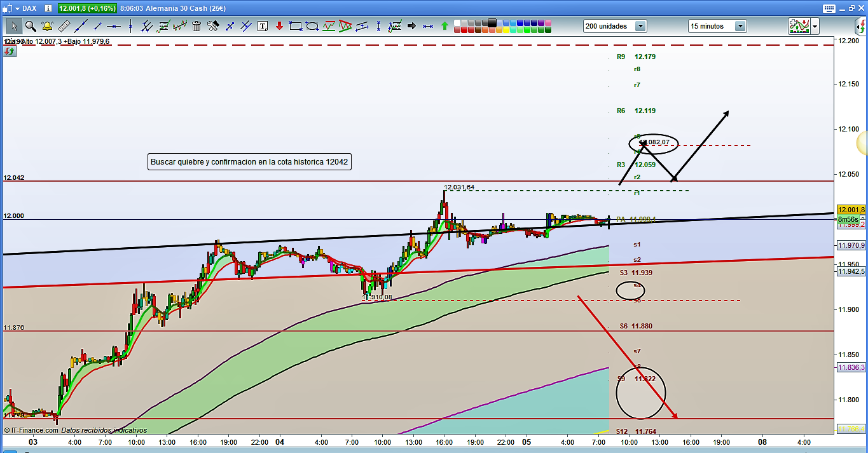
Task: Select the arrow pointer cursor tool
Action: click(x=14, y=26)
